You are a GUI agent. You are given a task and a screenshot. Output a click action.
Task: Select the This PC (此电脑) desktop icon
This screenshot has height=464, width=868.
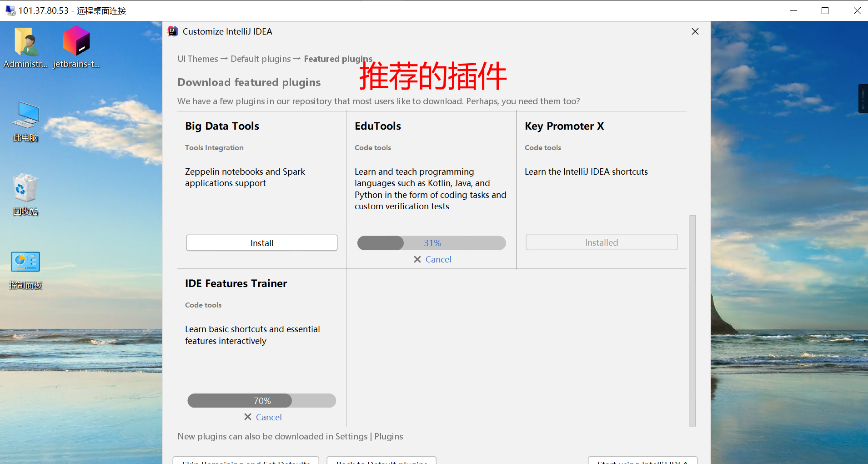click(x=25, y=121)
